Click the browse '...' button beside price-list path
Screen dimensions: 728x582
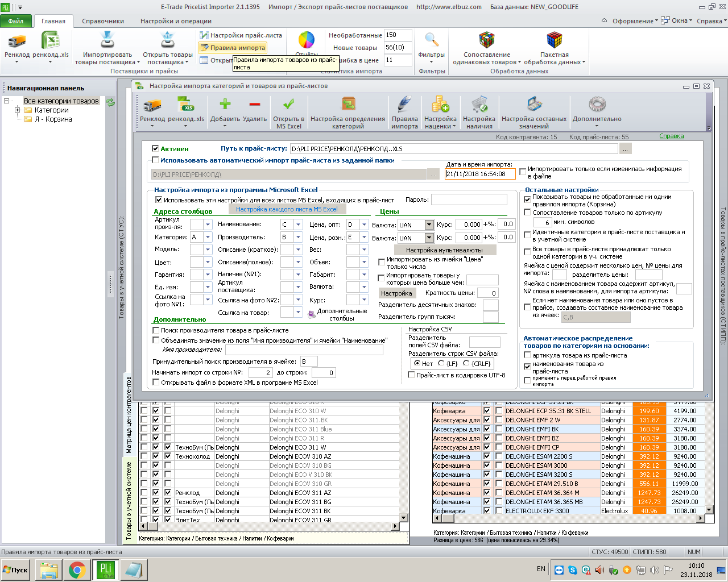coord(625,149)
